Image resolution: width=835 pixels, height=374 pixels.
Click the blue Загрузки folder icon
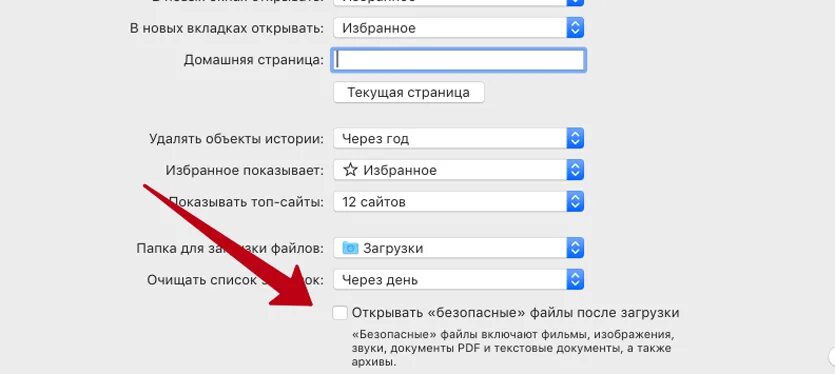[x=350, y=248]
